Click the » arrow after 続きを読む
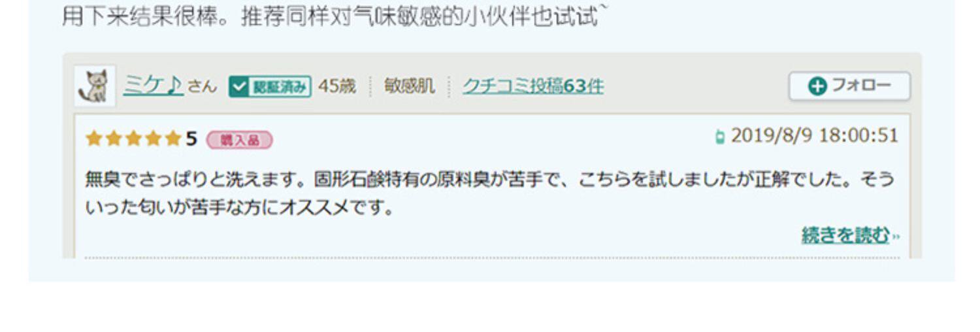 pyautogui.click(x=896, y=237)
